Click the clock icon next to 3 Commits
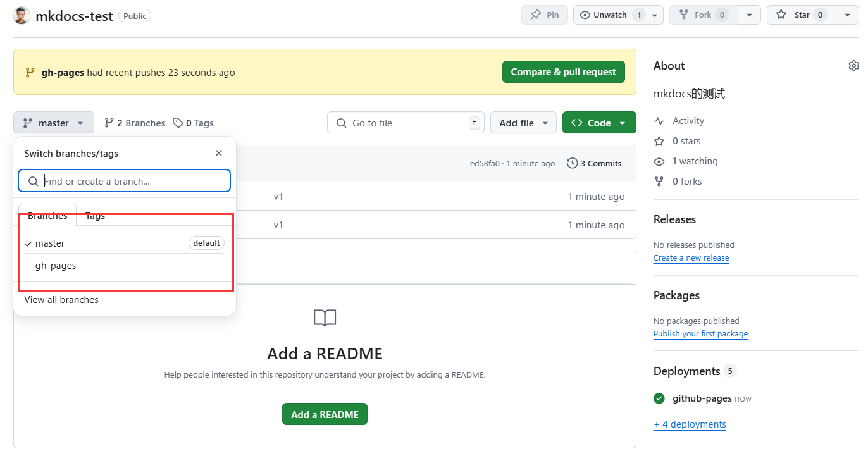Image resolution: width=868 pixels, height=456 pixels. (572, 163)
